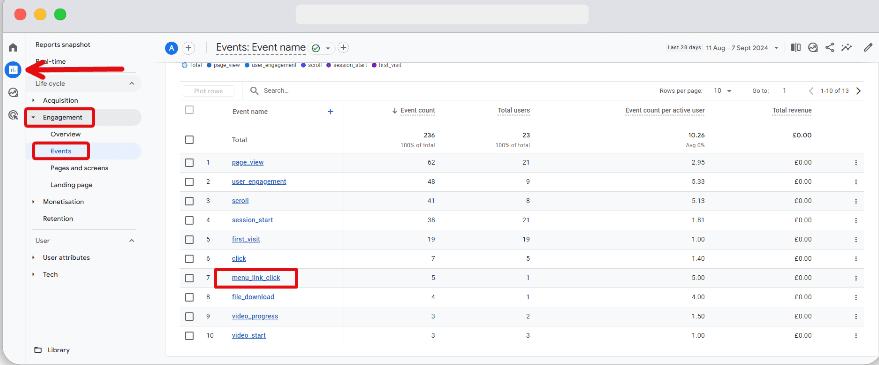Open Reports snapshot

pos(63,44)
